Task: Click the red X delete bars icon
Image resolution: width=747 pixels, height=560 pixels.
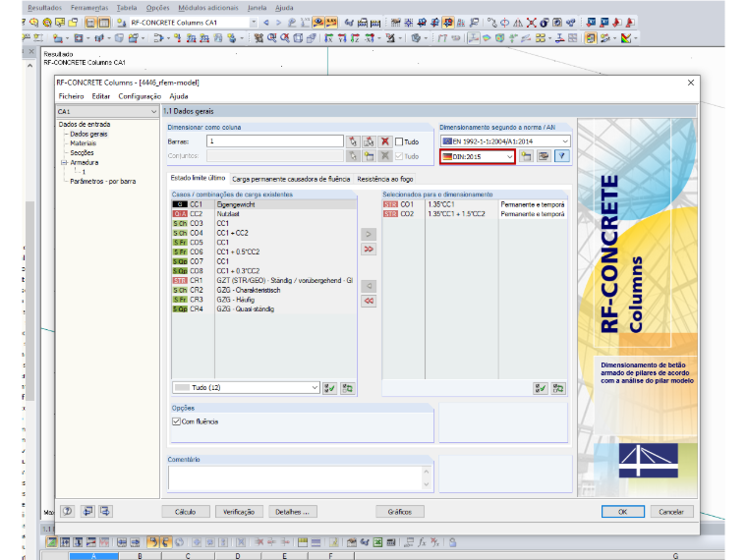Action: [x=385, y=141]
